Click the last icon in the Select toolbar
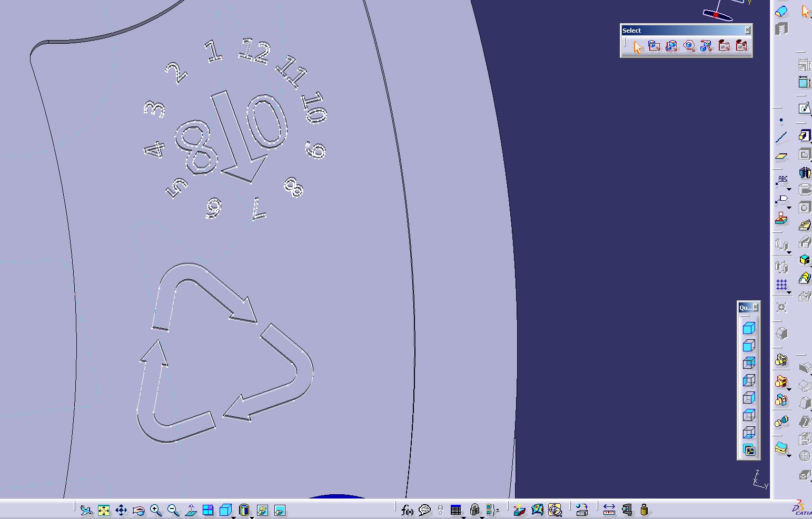Image resolution: width=812 pixels, height=519 pixels. click(x=741, y=46)
